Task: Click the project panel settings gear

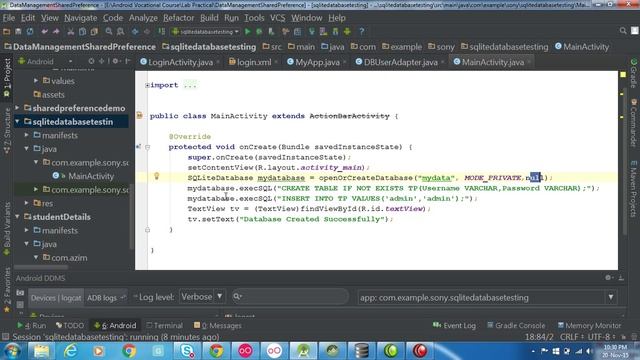Action: [x=116, y=61]
